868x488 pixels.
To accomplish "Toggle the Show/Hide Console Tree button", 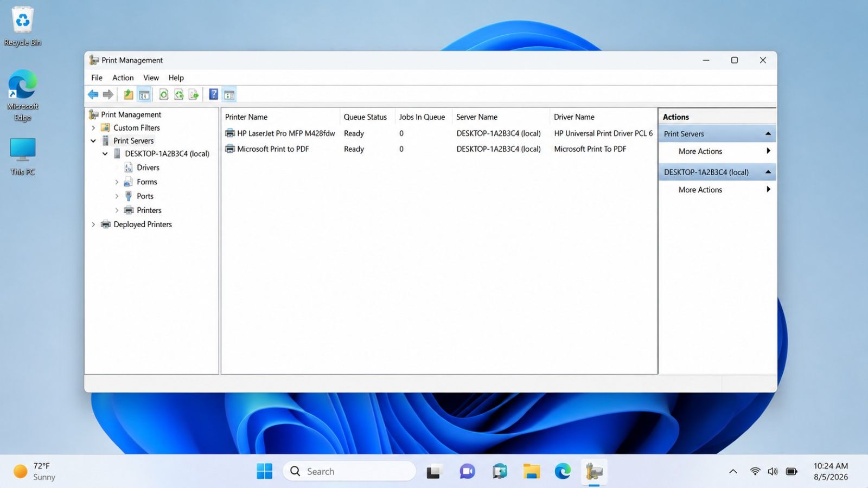I will pyautogui.click(x=144, y=94).
